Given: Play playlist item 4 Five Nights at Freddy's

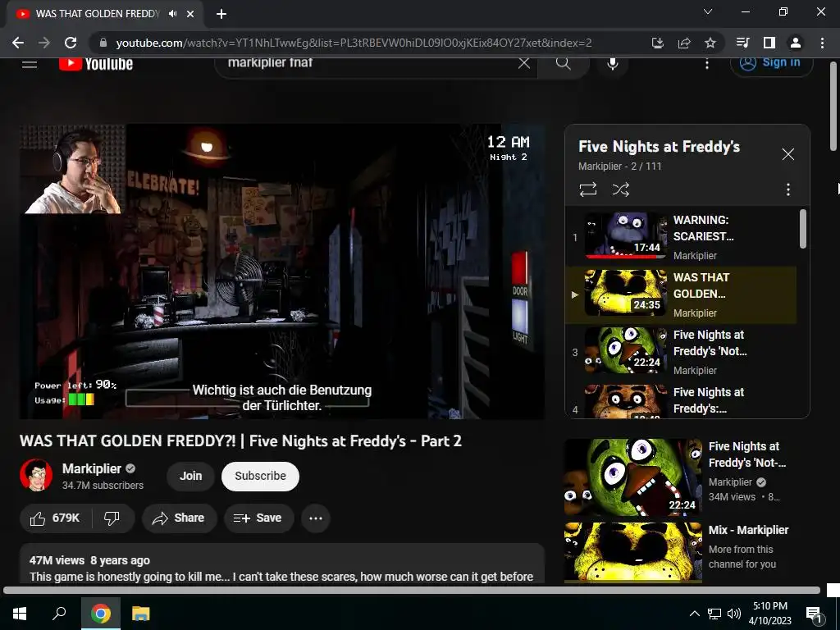Looking at the screenshot, I should pyautogui.click(x=681, y=400).
